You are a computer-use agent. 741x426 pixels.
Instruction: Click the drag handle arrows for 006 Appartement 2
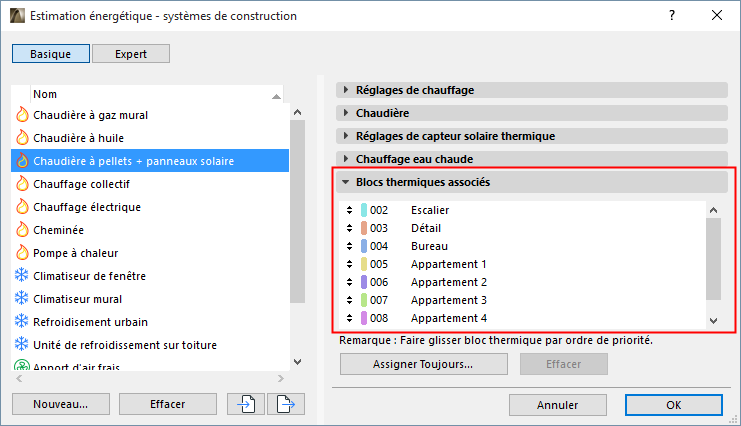(349, 282)
